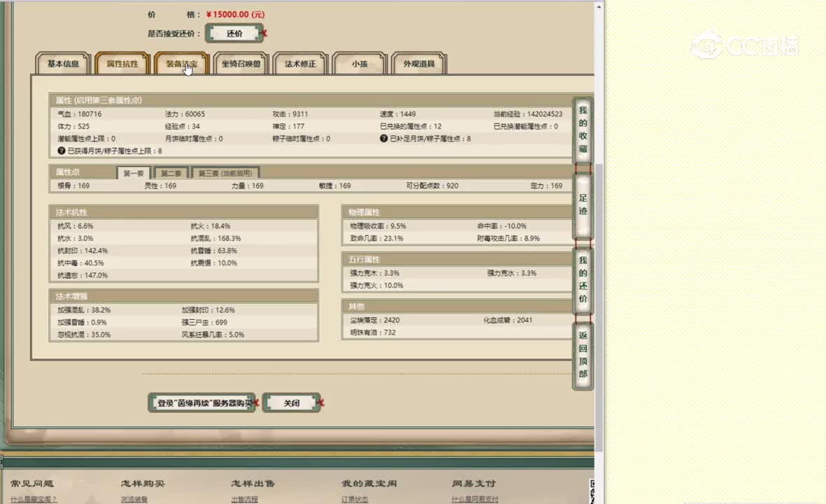The width and height of the screenshot is (826, 504).
Task: Click the 抗混乱：168.3% entry
Action: pos(216,238)
